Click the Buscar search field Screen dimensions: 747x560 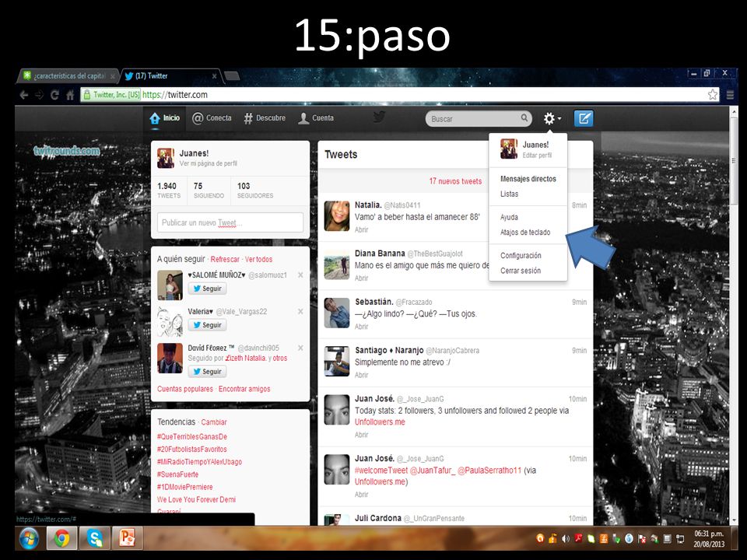pos(479,118)
